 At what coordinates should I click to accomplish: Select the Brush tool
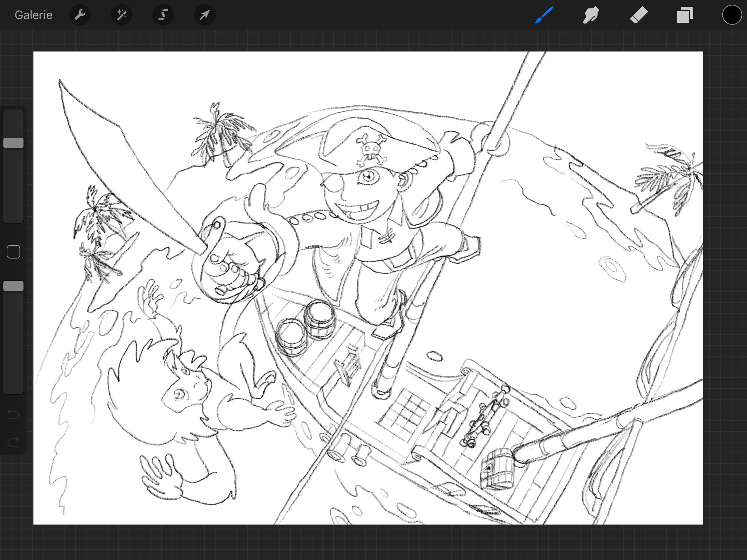click(544, 15)
